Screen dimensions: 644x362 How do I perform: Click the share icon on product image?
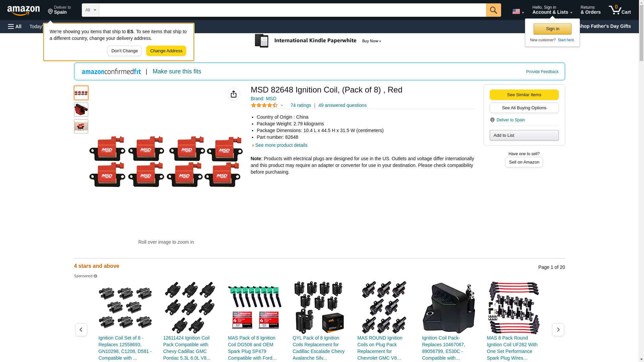[233, 94]
